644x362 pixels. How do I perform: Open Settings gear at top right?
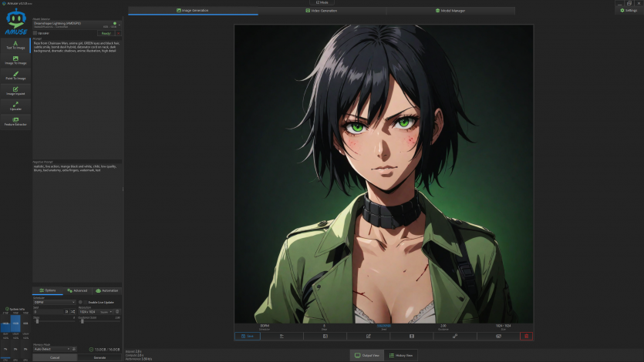[x=628, y=10]
